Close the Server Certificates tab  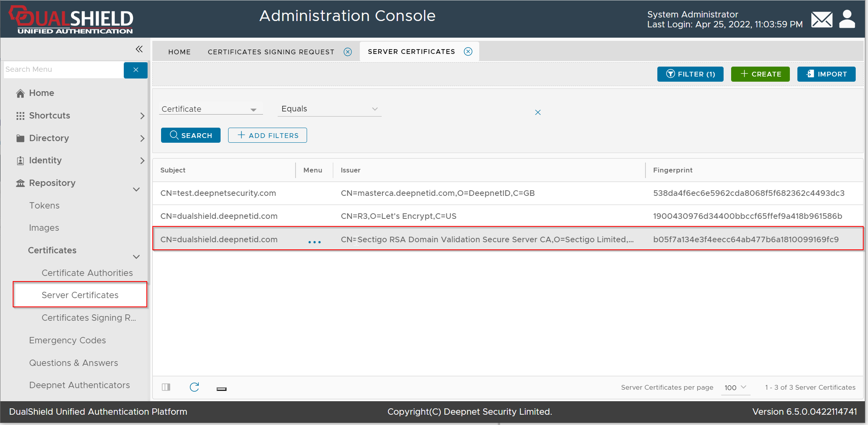click(x=468, y=52)
